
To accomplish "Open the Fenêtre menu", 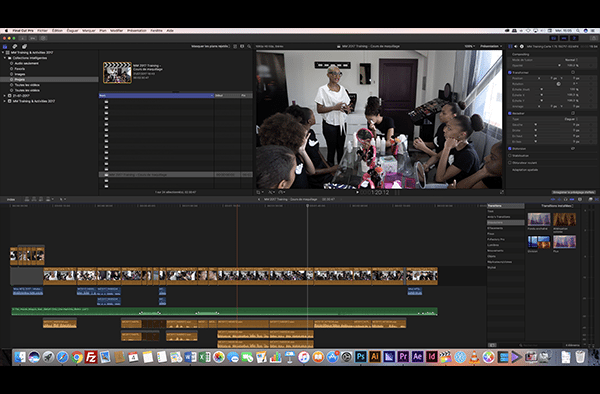I will click(x=156, y=31).
